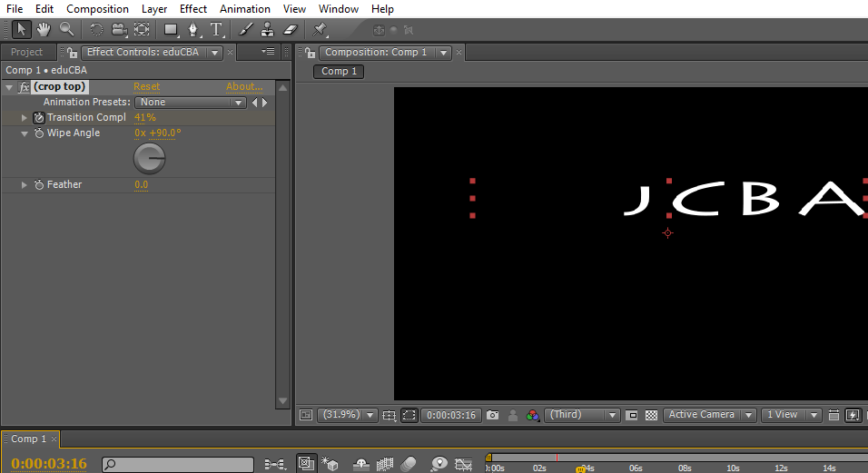Open the Effect menu
The image size is (868, 473).
coord(192,9)
